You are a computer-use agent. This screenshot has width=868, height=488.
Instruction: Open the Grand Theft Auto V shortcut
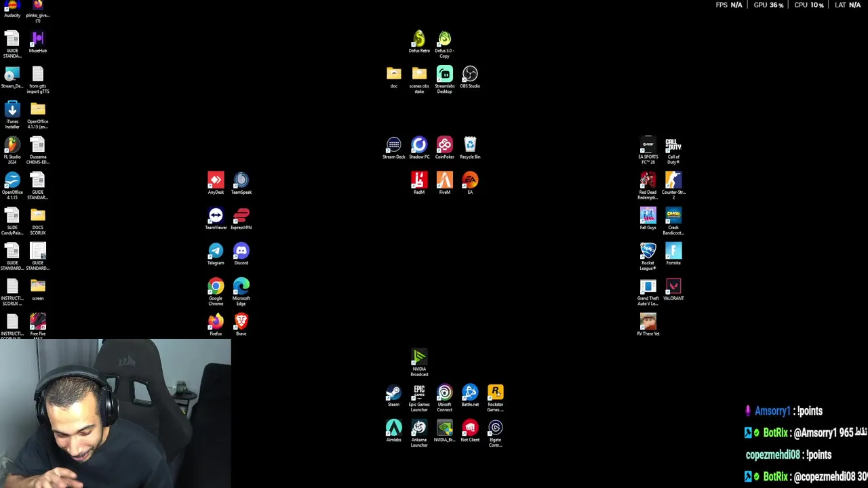[x=648, y=292]
